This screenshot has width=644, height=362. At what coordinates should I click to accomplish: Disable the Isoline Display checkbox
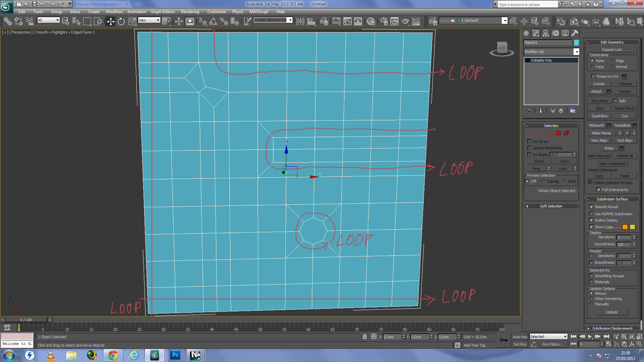(x=591, y=220)
